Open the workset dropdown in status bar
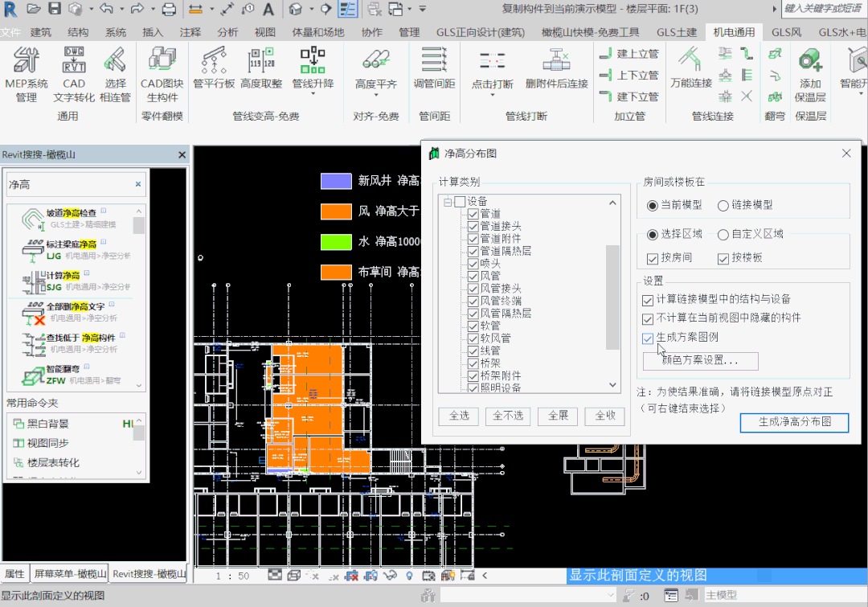 pos(611,596)
